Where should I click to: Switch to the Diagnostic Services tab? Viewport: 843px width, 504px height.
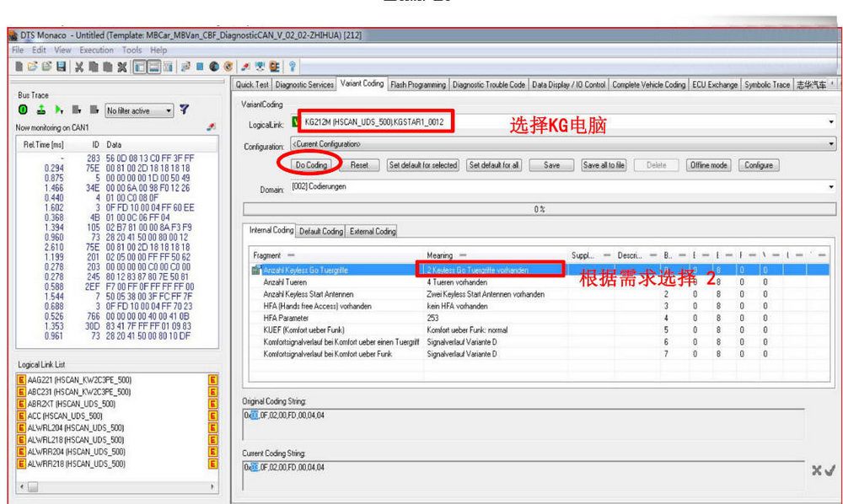pyautogui.click(x=304, y=85)
